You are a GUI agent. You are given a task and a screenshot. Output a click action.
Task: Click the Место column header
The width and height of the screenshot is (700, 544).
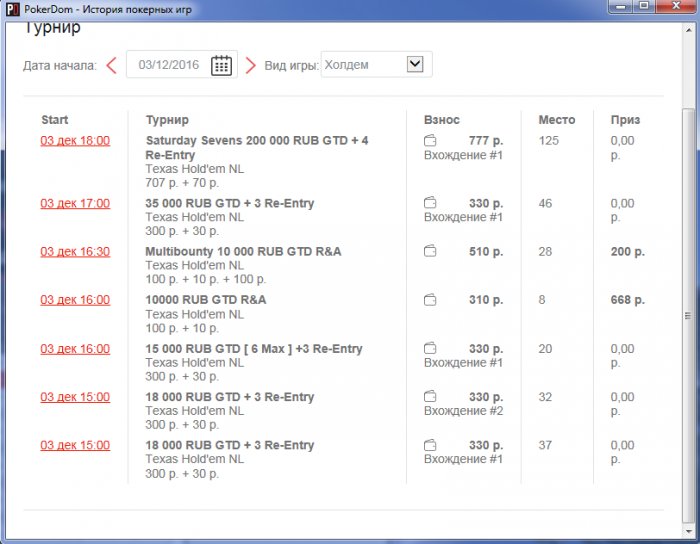557,120
